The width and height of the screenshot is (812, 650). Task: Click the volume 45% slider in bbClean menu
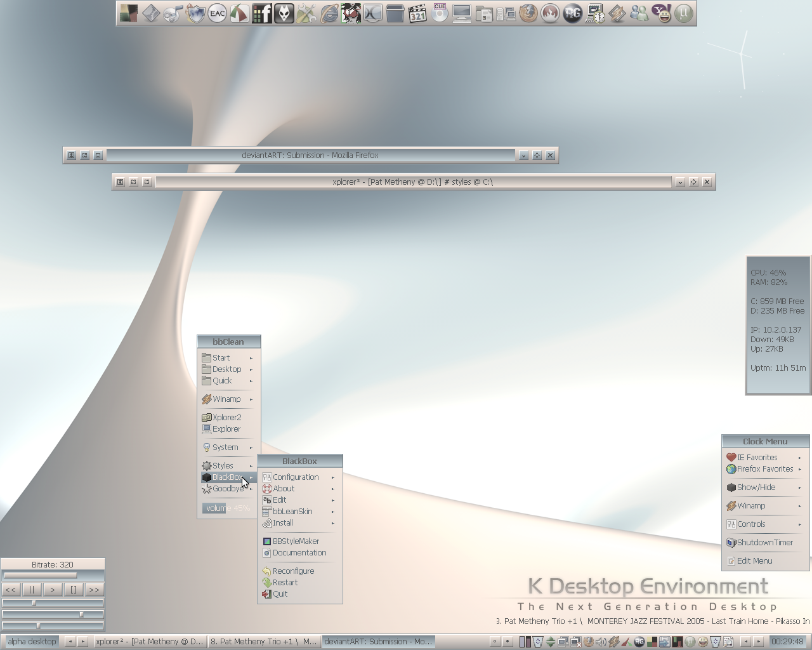(228, 508)
